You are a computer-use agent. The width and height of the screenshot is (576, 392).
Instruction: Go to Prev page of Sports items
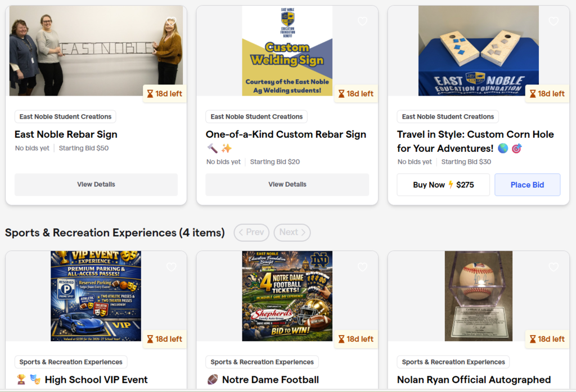point(250,232)
